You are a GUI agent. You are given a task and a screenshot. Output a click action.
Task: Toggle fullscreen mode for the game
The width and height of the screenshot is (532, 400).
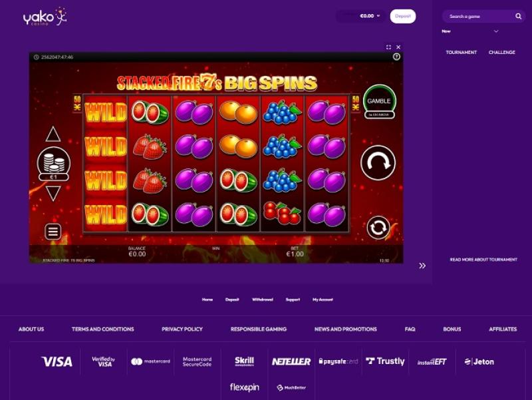388,47
